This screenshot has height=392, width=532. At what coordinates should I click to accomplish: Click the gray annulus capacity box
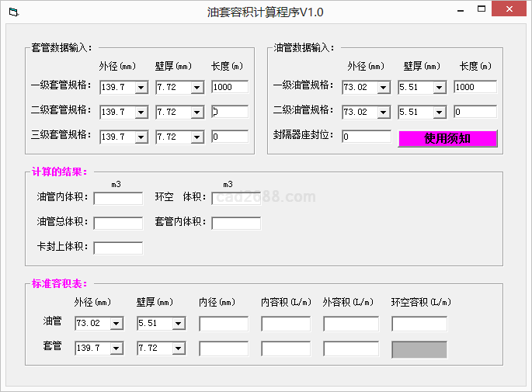(419, 349)
